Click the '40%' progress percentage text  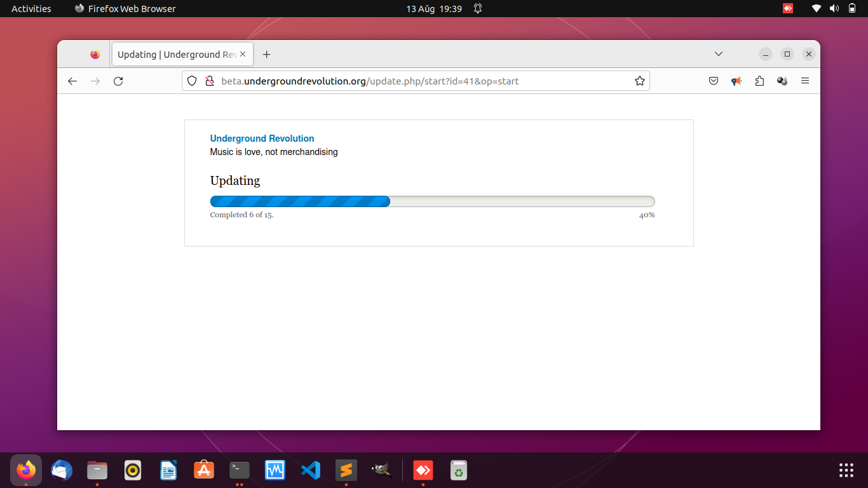point(647,215)
